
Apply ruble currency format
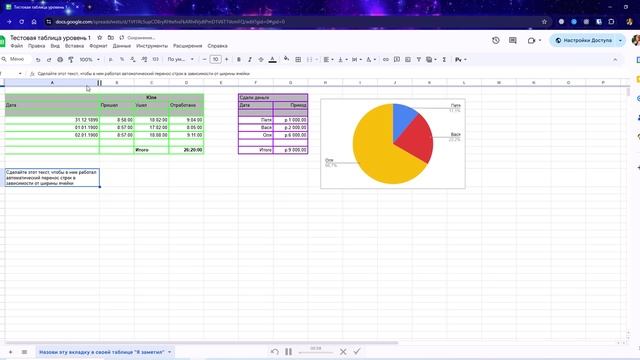[x=111, y=60]
